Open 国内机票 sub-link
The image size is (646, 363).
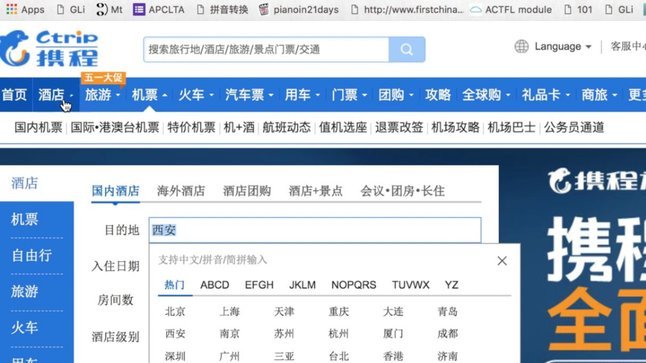[x=38, y=127]
